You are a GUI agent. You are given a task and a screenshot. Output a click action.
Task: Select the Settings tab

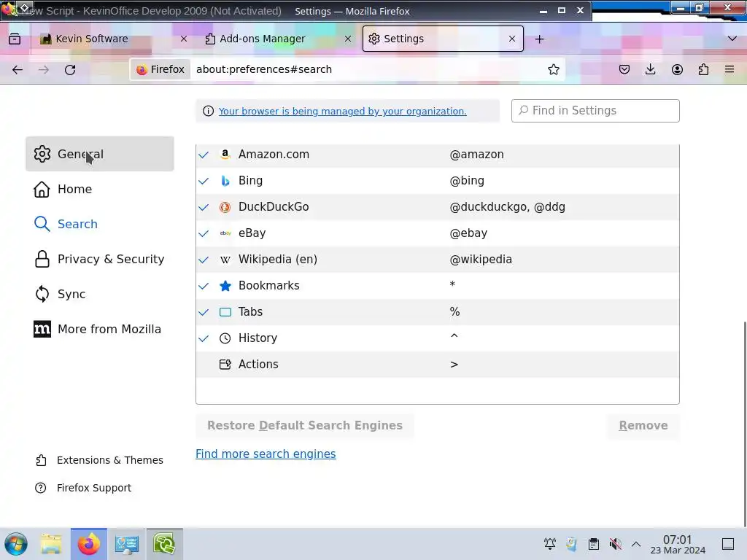[x=443, y=39]
